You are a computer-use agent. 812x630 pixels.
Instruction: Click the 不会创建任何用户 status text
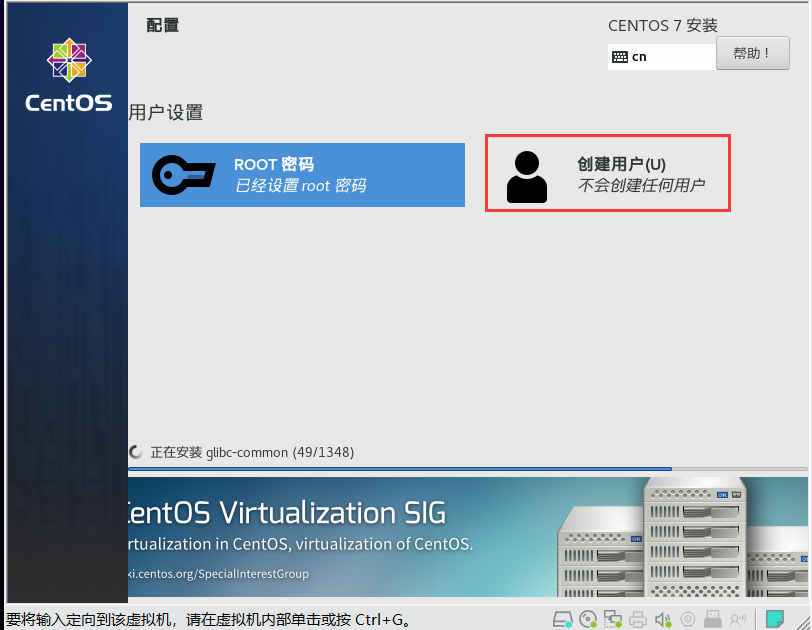(x=641, y=185)
